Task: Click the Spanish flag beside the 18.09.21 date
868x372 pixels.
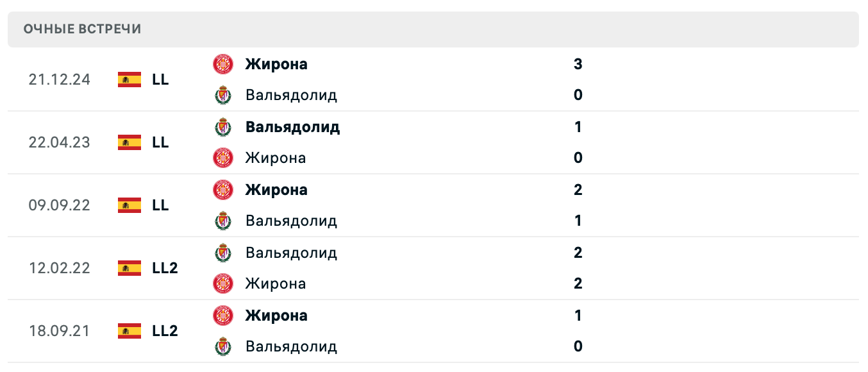Action: point(129,331)
